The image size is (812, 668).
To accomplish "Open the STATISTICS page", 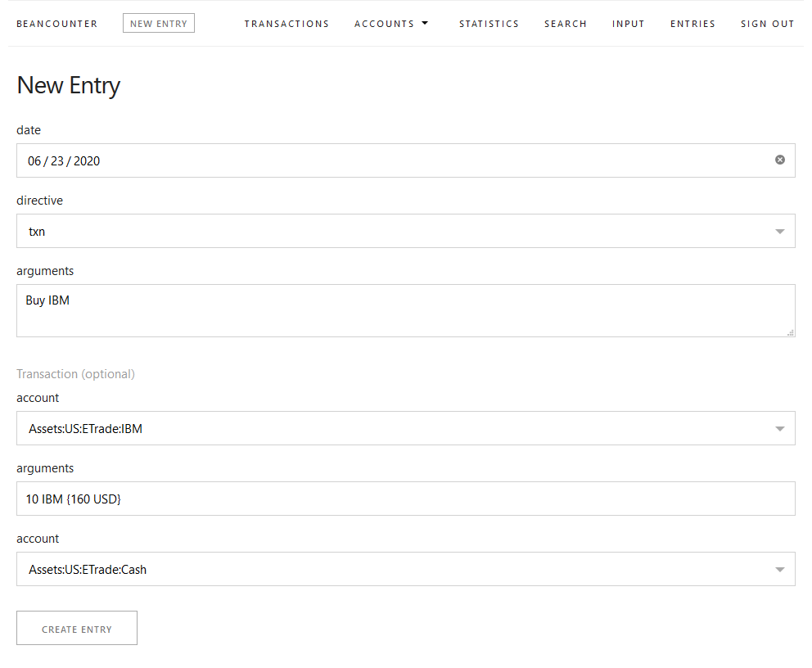I will pos(489,23).
